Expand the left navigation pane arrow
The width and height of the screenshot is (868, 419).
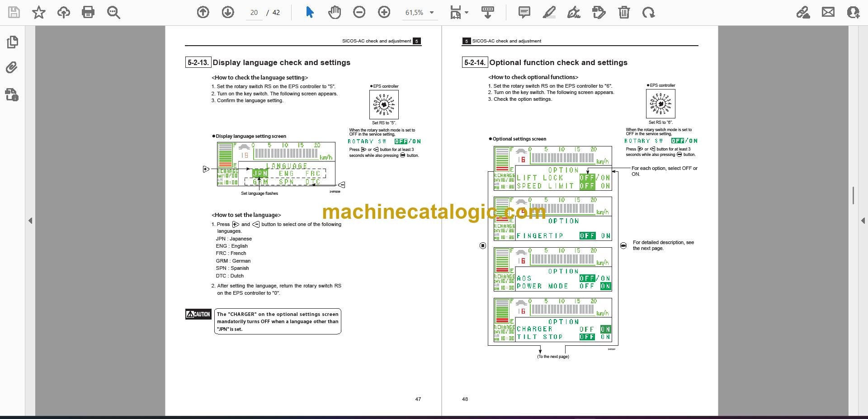[x=30, y=221]
